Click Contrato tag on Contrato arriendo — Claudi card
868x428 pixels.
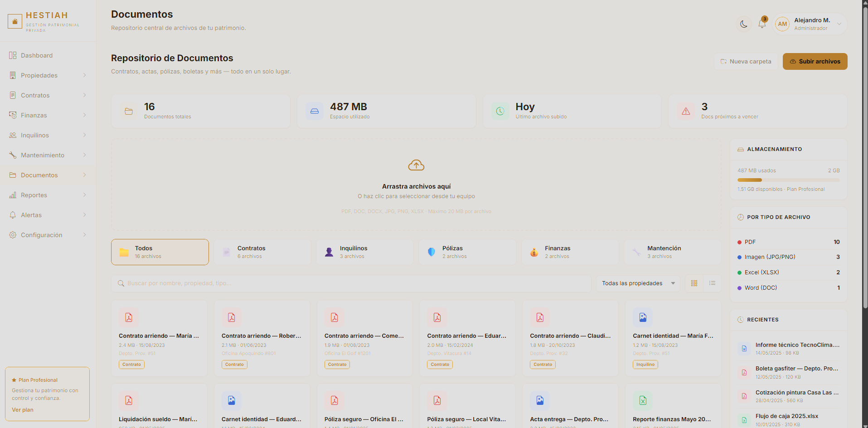(543, 365)
